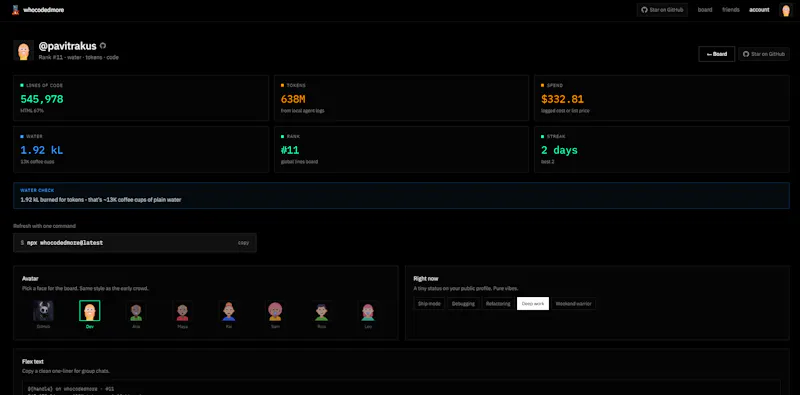Pick the Leo avatar
This screenshot has height=395, width=800.
click(x=368, y=311)
